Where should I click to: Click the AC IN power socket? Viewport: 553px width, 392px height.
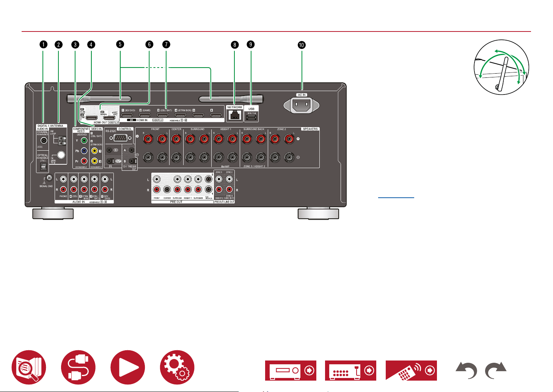point(302,105)
